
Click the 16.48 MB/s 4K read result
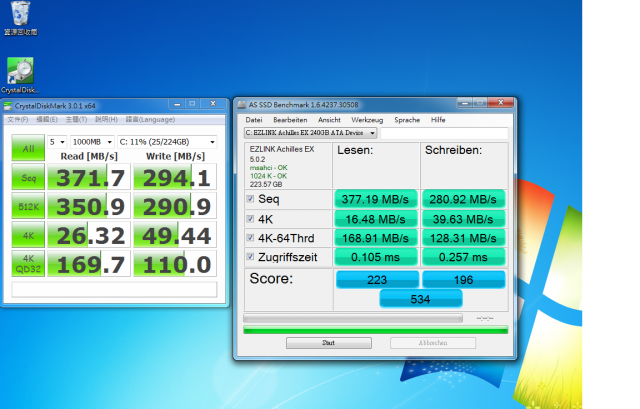tap(376, 219)
